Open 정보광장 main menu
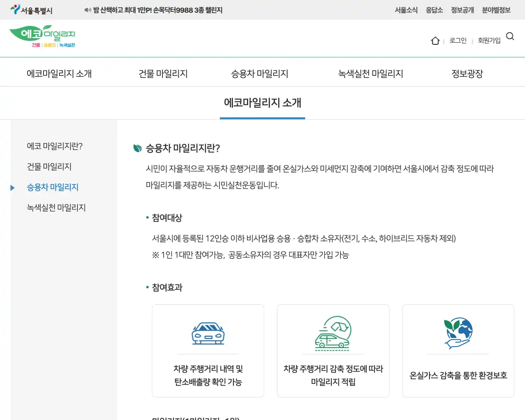Viewport: 525px width, 420px height. coord(467,74)
